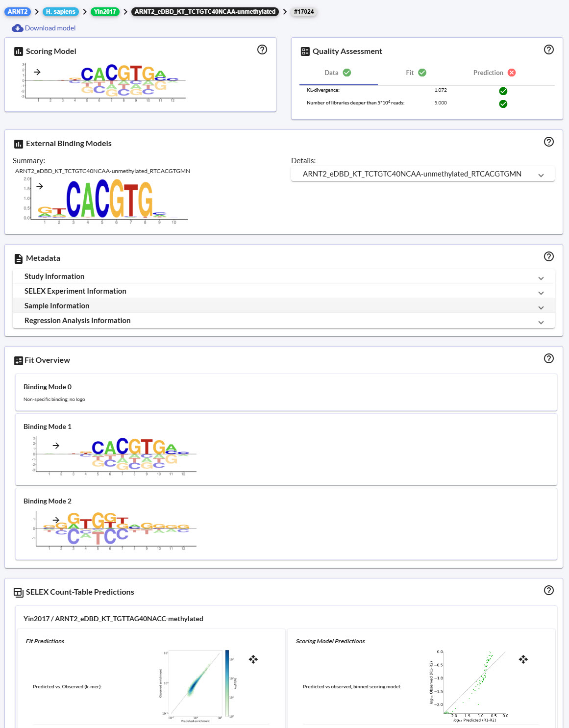Click the Yin2017 breadcrumb tag
This screenshot has height=728, width=569.
[x=105, y=12]
